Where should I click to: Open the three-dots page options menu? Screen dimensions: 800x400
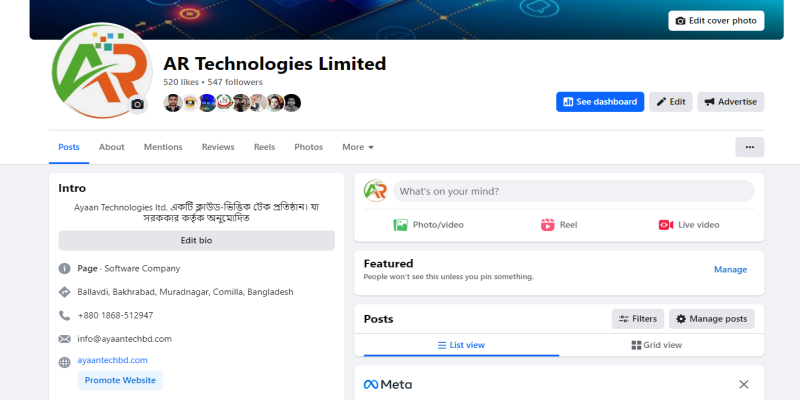point(749,147)
